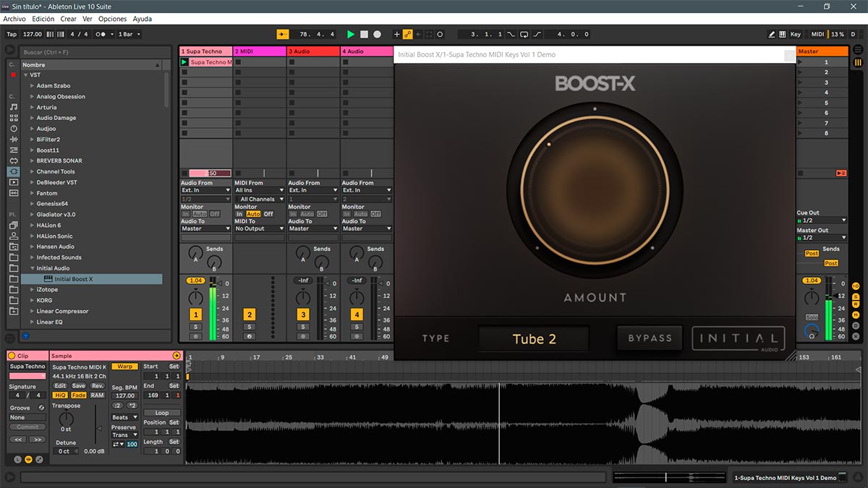This screenshot has width=868, height=488.
Task: Enable the MIDI map mode switch
Action: 817,34
